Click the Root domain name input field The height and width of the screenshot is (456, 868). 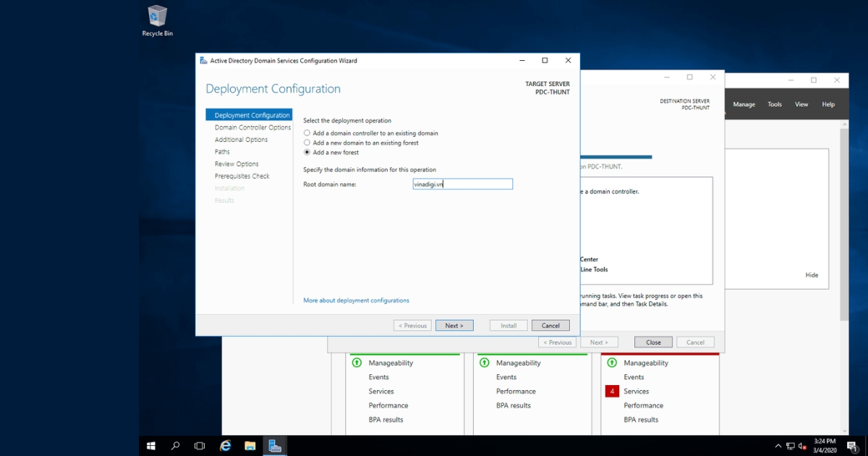tap(462, 184)
